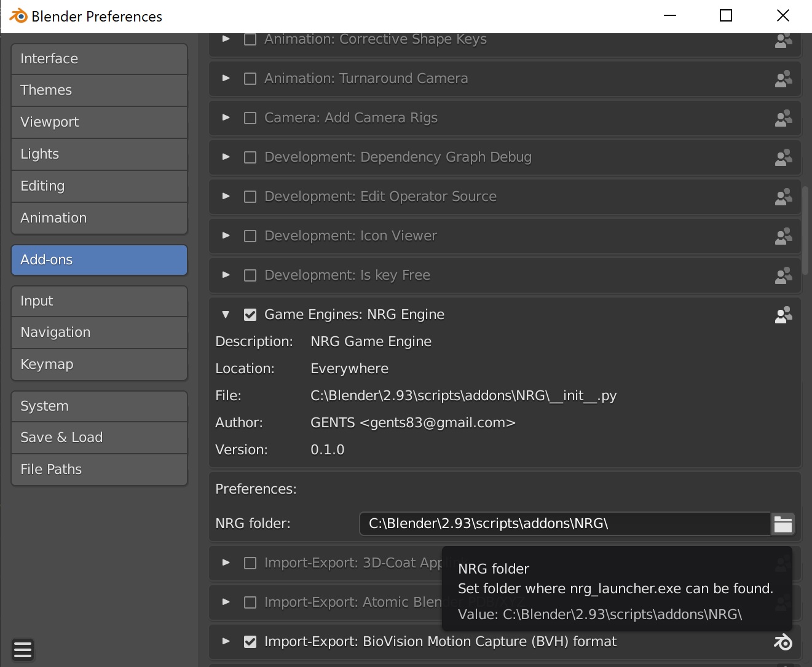This screenshot has width=812, height=667.
Task: Switch to Viewport preferences
Action: click(x=99, y=122)
